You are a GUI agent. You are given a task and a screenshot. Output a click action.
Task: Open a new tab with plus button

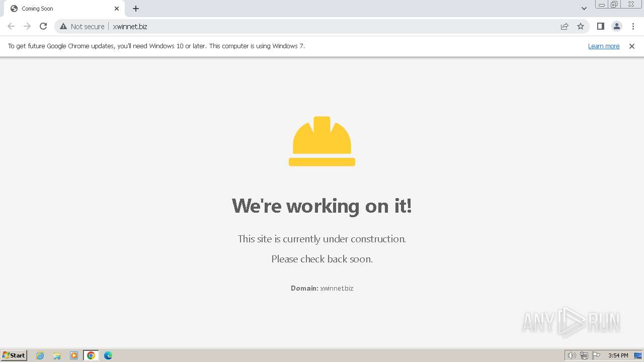point(136,9)
